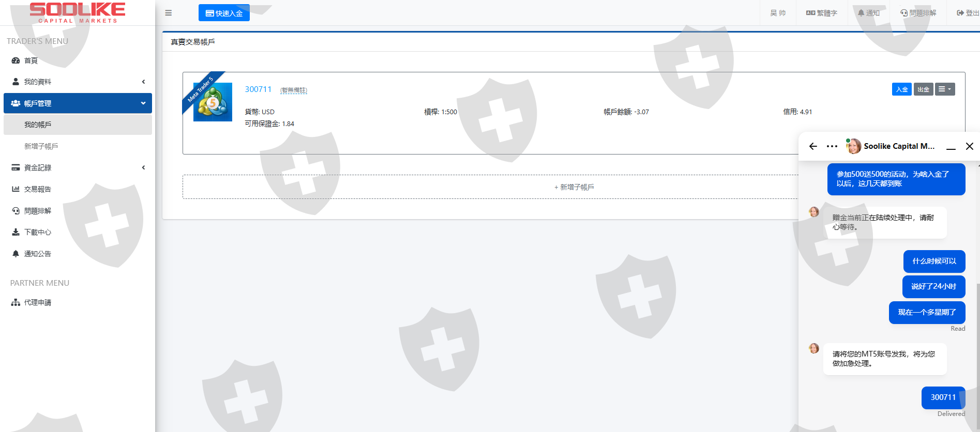This screenshot has height=432, width=980.
Task: Click the 交易報告 chart icon
Action: coord(16,189)
